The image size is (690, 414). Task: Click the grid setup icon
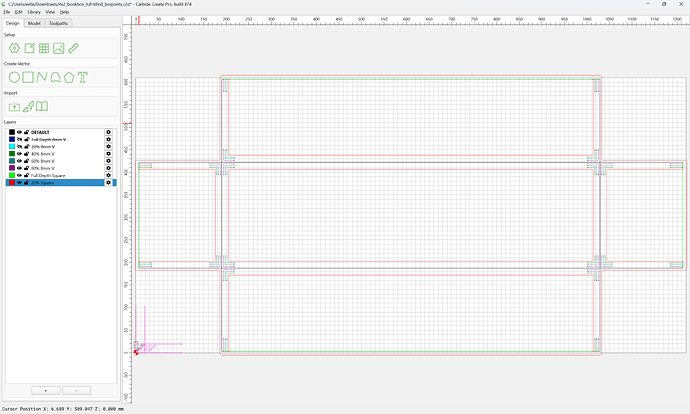point(44,48)
